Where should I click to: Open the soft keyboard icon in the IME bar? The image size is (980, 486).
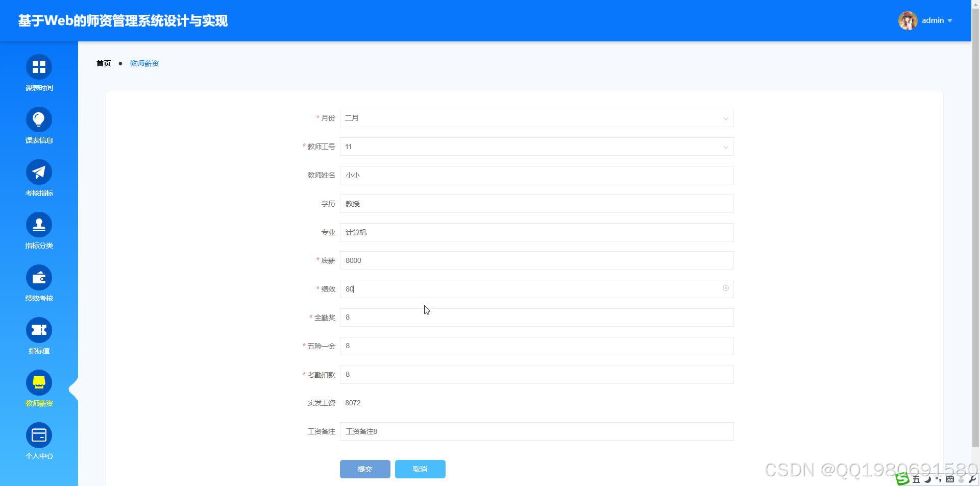[x=950, y=479]
